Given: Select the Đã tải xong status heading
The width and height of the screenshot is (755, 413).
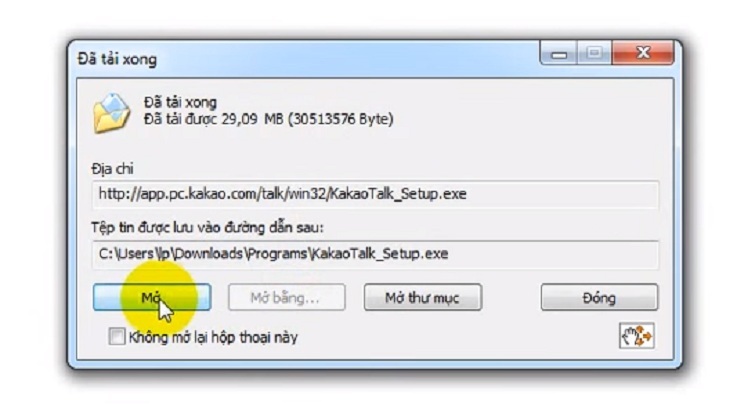Looking at the screenshot, I should [x=180, y=102].
